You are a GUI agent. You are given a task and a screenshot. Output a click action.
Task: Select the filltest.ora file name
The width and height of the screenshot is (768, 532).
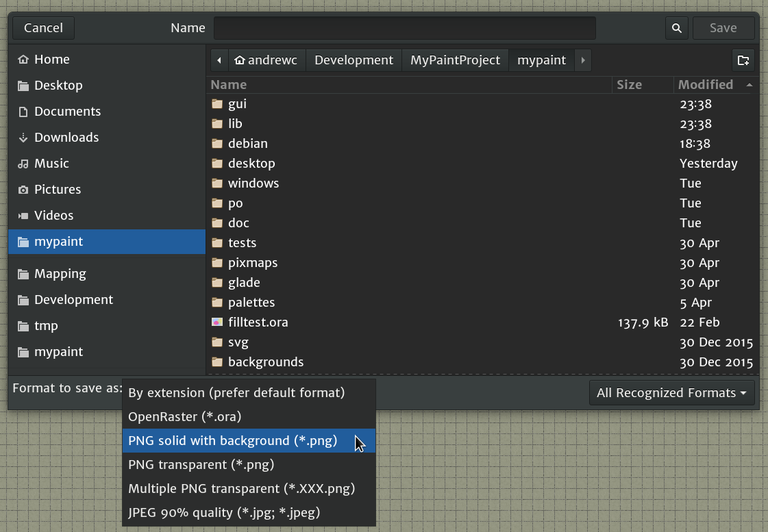[258, 322]
